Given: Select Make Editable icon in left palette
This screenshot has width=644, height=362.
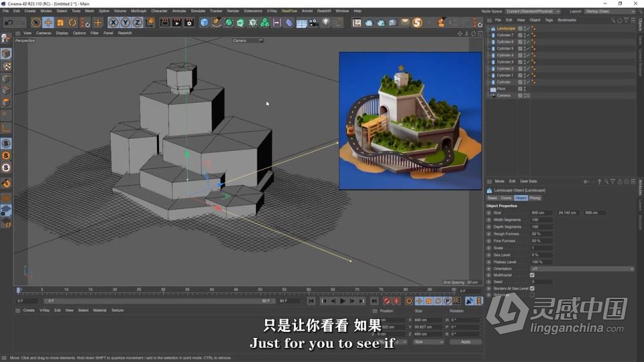Looking at the screenshot, I should pyautogui.click(x=6, y=38).
